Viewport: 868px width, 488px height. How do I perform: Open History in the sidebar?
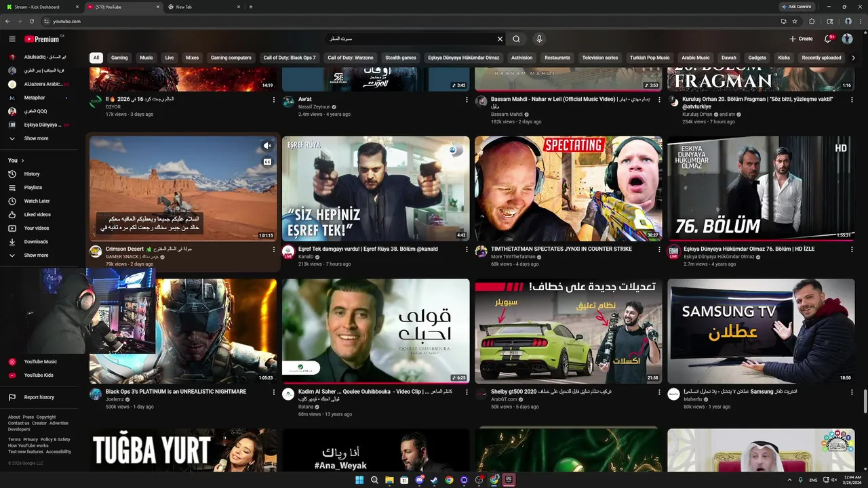click(32, 174)
